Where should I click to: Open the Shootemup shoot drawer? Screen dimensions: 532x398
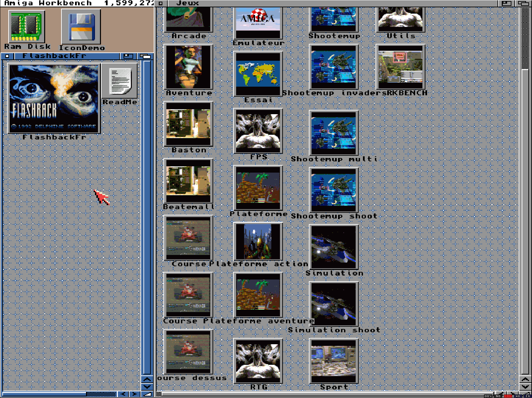click(334, 190)
